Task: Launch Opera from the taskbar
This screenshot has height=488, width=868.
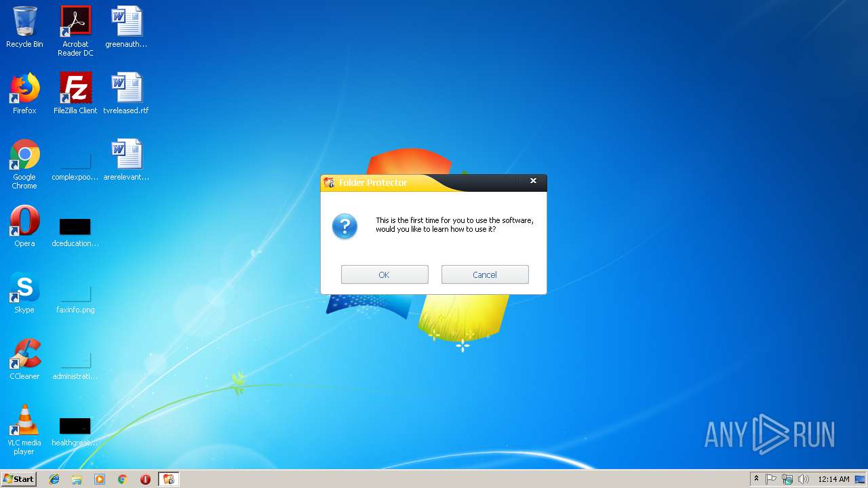Action: click(145, 479)
